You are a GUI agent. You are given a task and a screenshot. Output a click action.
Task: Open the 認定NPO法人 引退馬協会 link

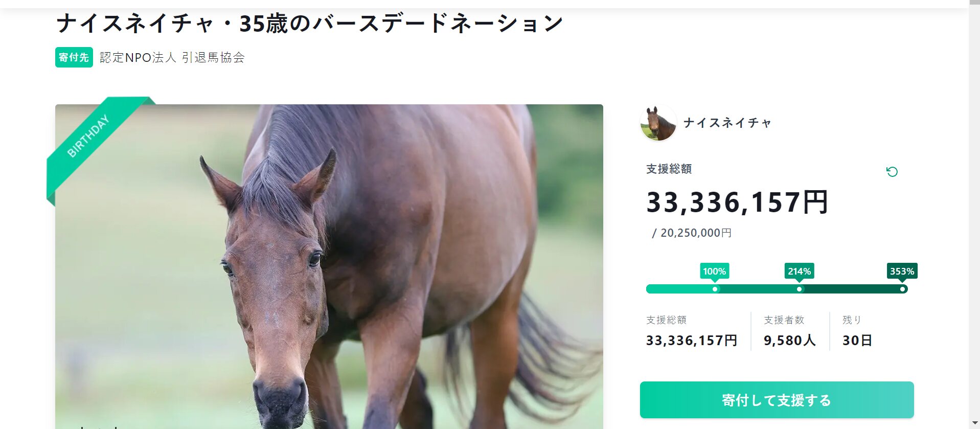(172, 57)
